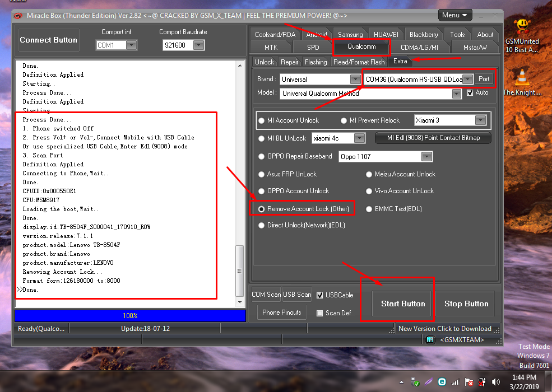
Task: Click the safely remove hardware tray icon
Action: [x=415, y=382]
